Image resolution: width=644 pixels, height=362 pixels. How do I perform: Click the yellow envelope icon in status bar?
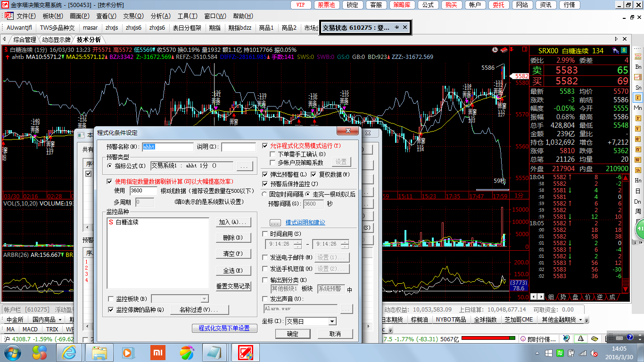595,338
